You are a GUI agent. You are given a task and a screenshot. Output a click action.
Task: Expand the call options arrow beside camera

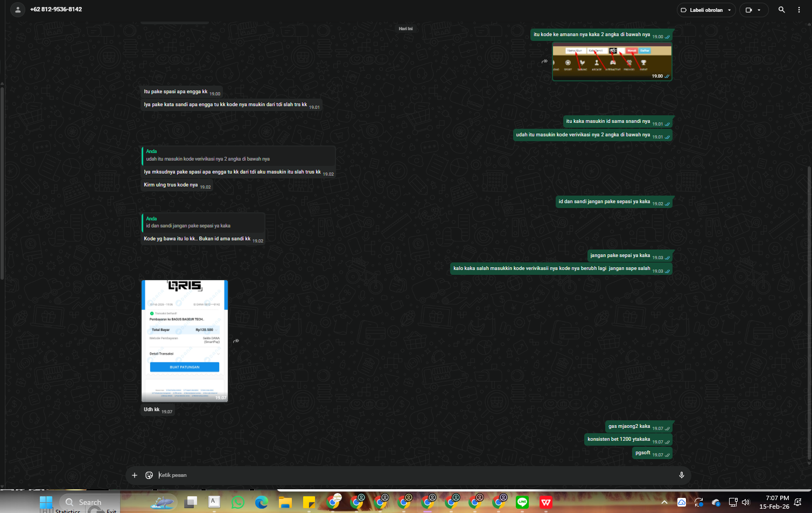tap(759, 10)
